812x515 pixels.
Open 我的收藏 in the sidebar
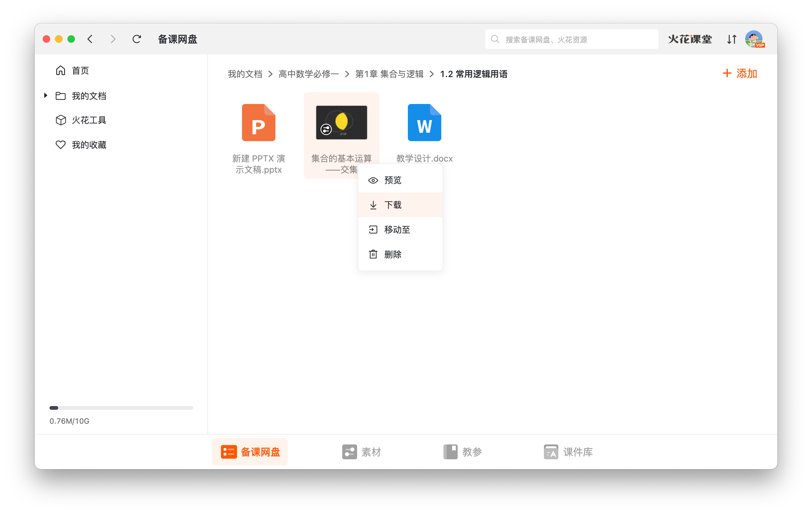(x=89, y=145)
